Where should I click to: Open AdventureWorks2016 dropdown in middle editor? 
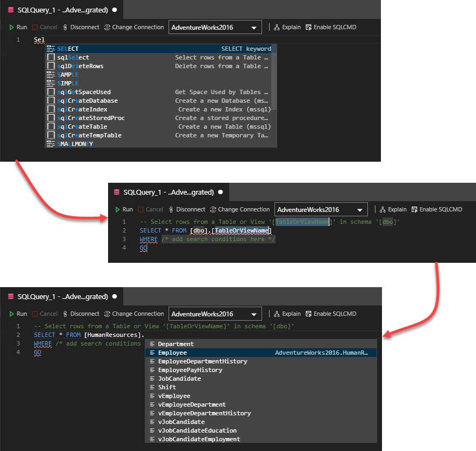coord(321,210)
